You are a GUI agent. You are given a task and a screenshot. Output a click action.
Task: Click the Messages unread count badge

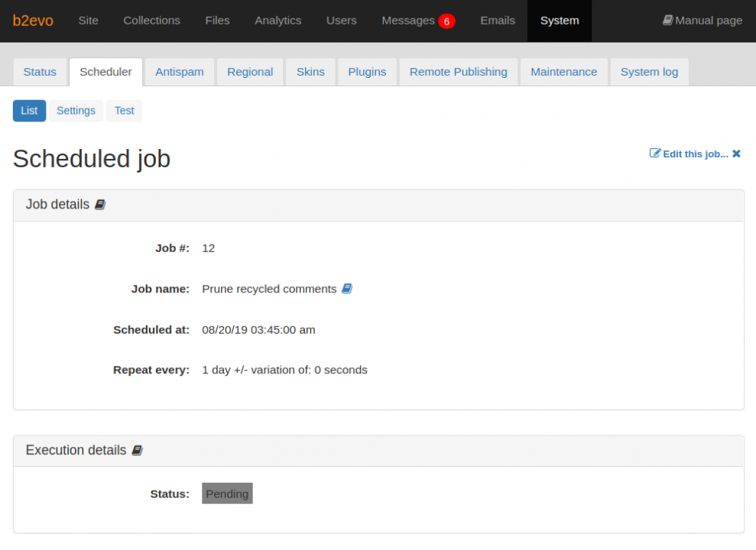(446, 21)
